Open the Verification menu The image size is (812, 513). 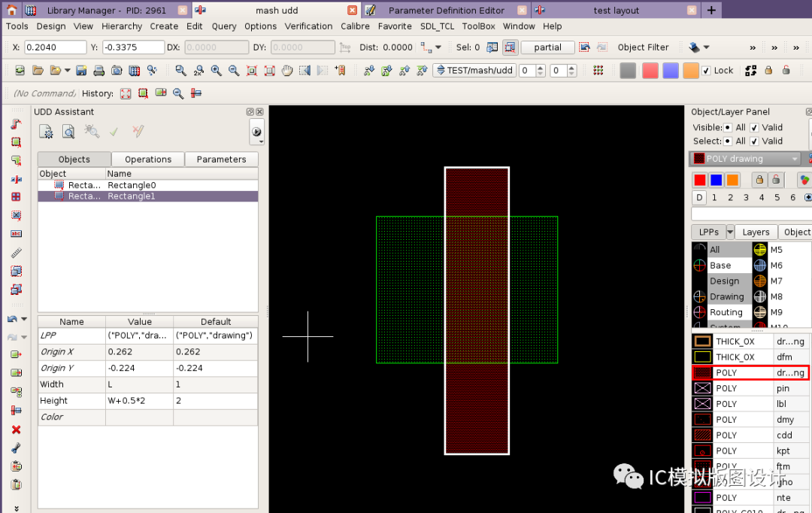(308, 26)
